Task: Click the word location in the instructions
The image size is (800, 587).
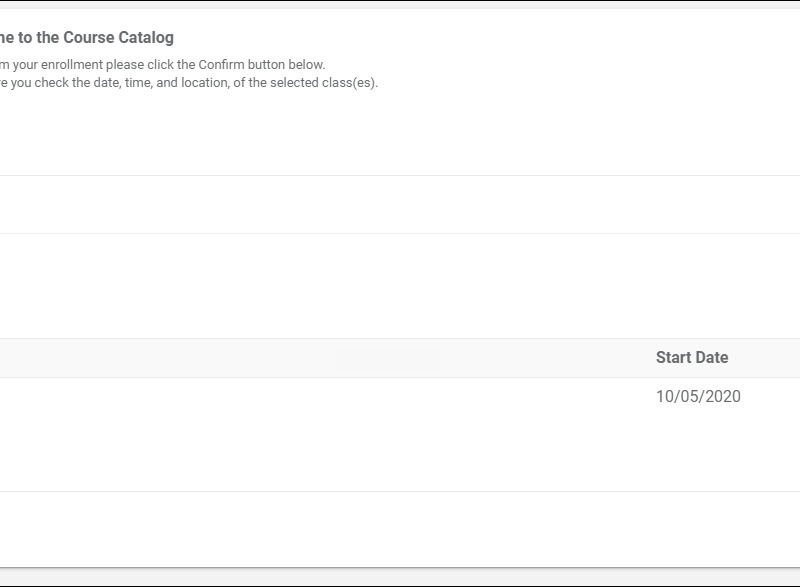Action: coord(205,83)
